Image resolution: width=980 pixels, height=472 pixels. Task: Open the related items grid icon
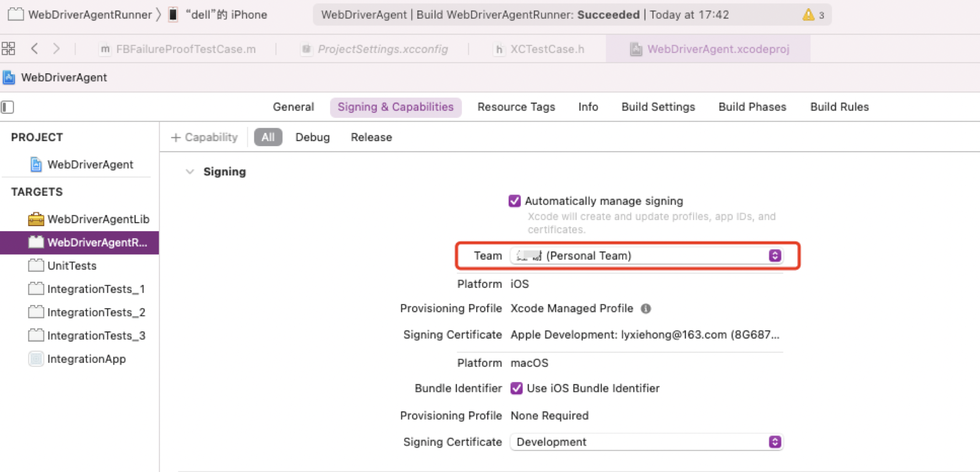[x=8, y=49]
